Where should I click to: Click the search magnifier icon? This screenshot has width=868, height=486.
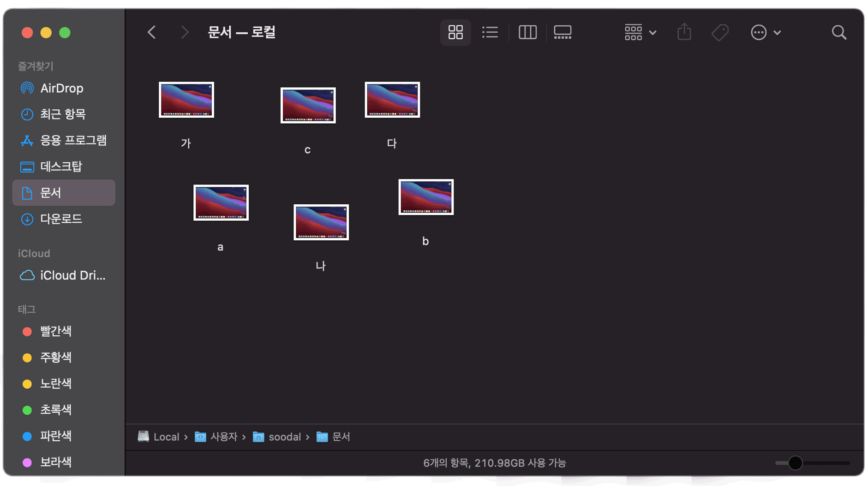(838, 32)
